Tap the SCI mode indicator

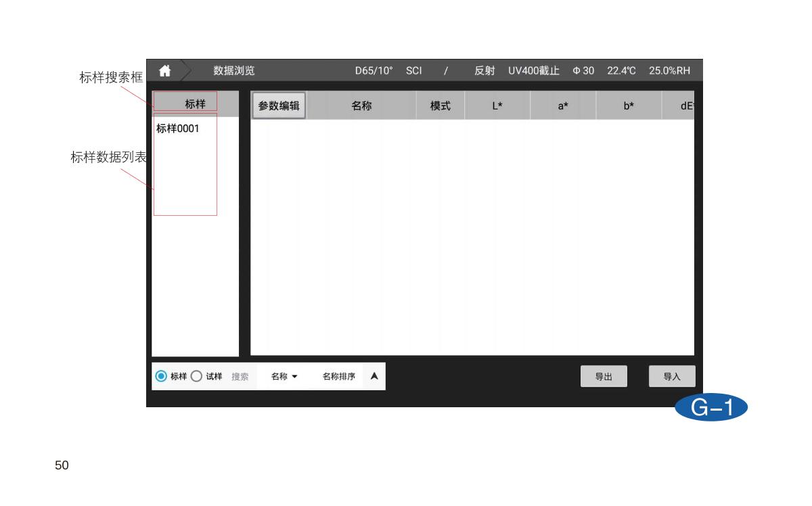(x=414, y=71)
